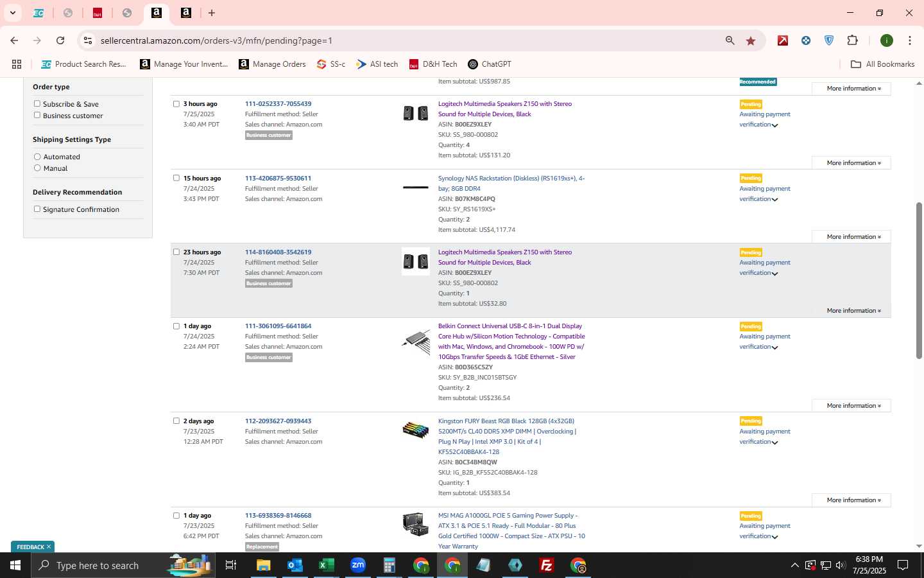The height and width of the screenshot is (578, 924).
Task: Open Zoom from taskbar
Action: 358,565
